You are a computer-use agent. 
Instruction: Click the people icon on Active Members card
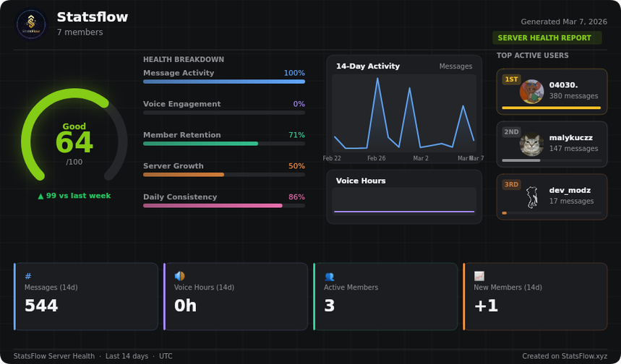[329, 276]
